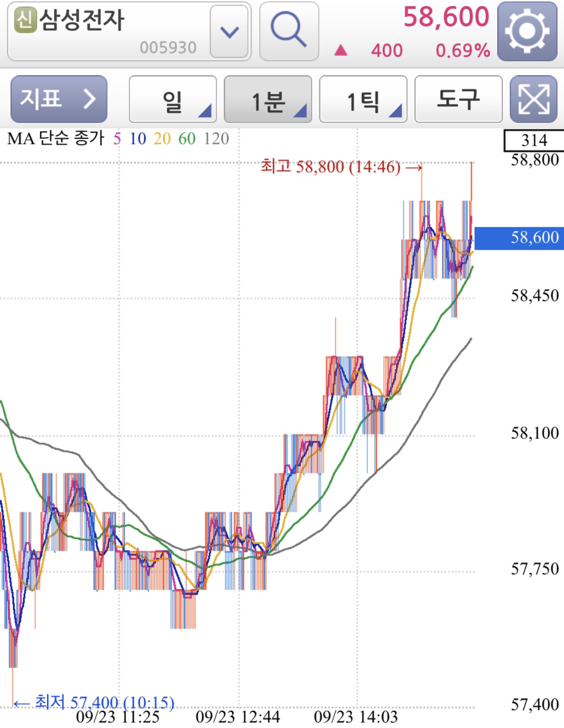The image size is (564, 728).
Task: Click stock code 005930
Action: coord(168,48)
